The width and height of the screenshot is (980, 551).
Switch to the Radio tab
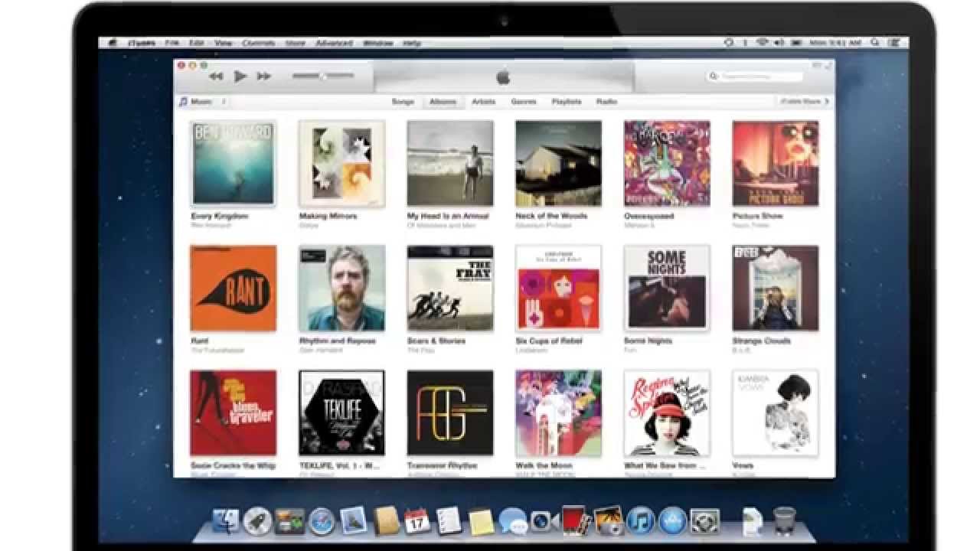606,101
